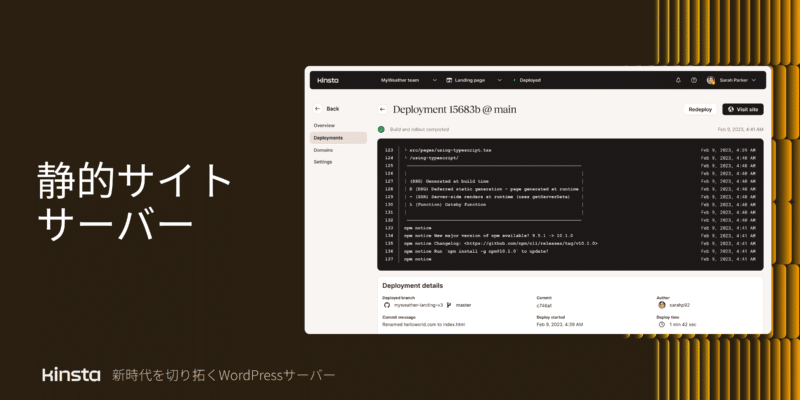Screen dimensions: 800x400
Task: Open the Settings sidebar item
Action: [323, 162]
